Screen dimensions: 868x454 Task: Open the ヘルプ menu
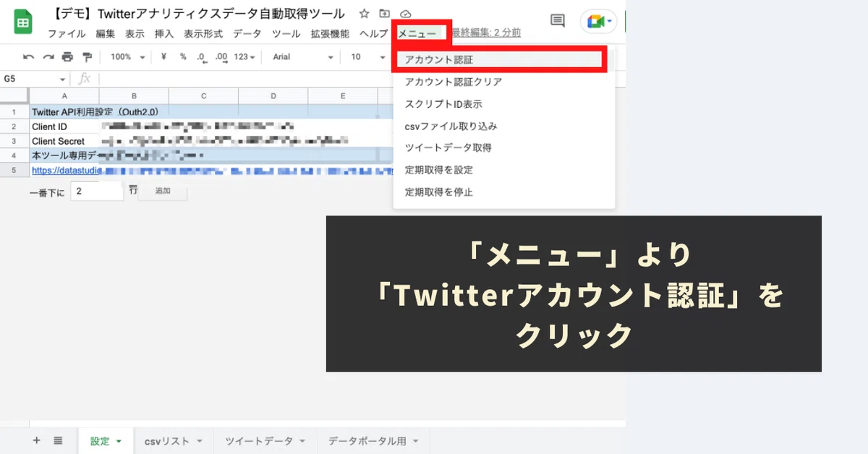point(374,34)
